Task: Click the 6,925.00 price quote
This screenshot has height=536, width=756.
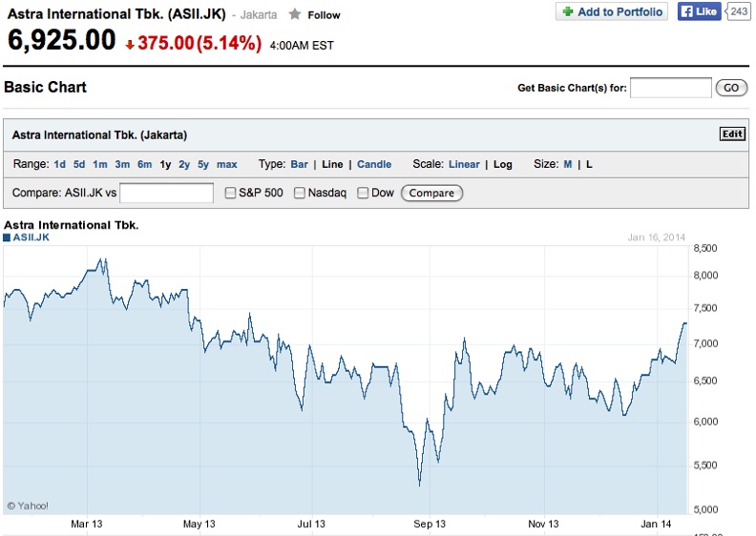Action: (62, 39)
